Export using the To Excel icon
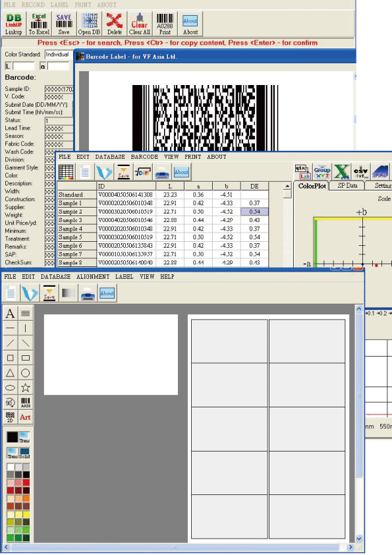 39,24
